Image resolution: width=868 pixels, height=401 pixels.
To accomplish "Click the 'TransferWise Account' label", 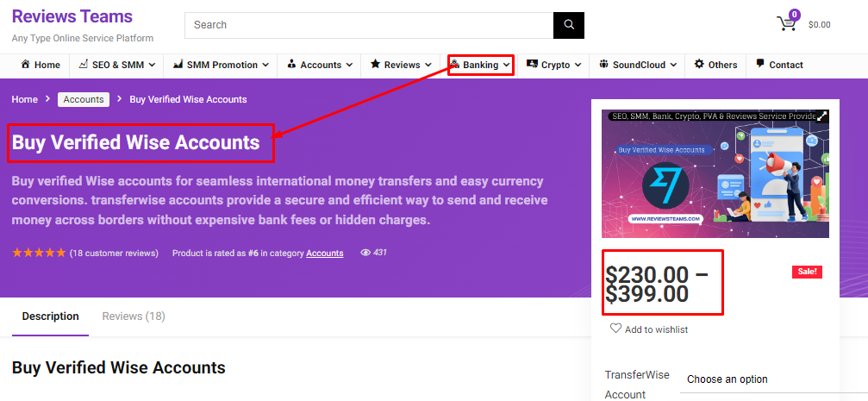I will coord(637,385).
